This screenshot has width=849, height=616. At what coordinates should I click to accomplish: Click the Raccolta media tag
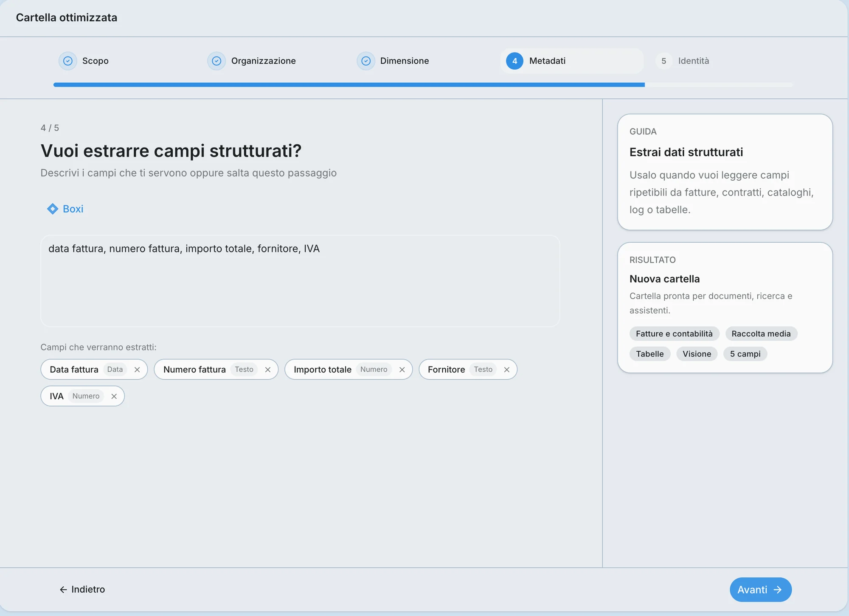761,334
